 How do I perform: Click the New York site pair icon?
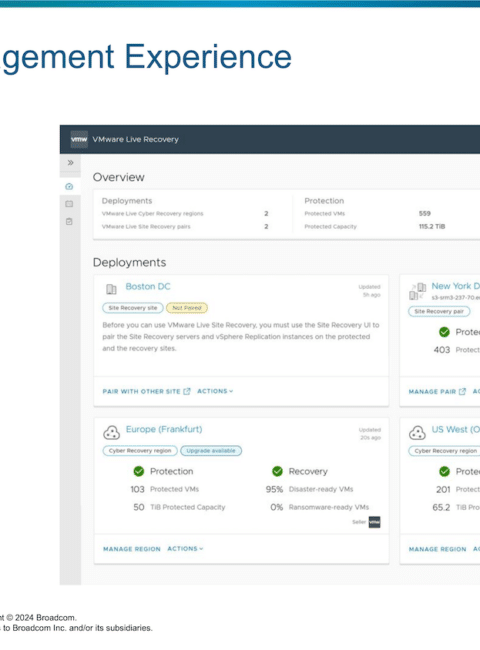(417, 291)
